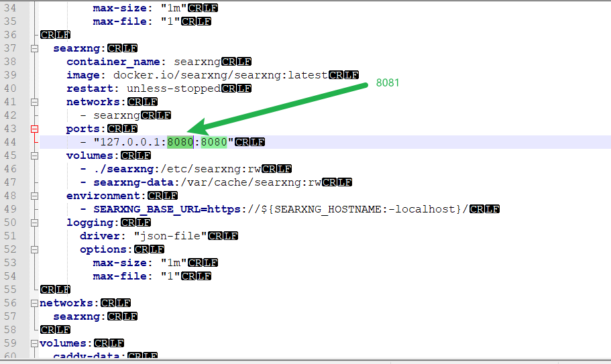Screen dimensions: 611x364
Task: Click the "1m" value on line 34
Action: 174,8
